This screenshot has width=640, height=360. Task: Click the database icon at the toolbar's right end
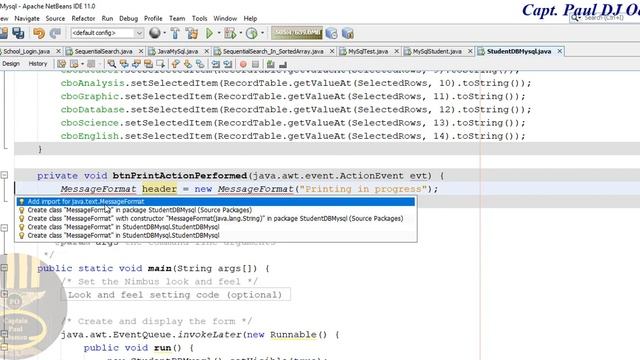tap(348, 33)
